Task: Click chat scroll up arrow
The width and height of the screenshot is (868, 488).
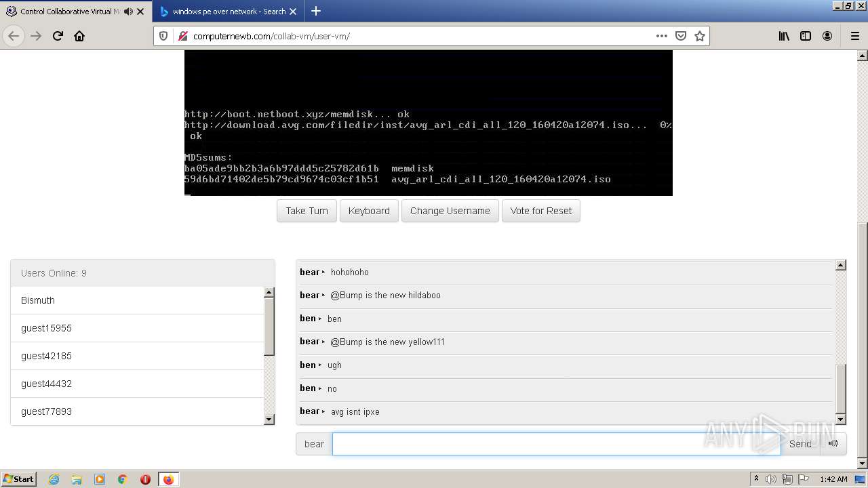Action: (841, 265)
